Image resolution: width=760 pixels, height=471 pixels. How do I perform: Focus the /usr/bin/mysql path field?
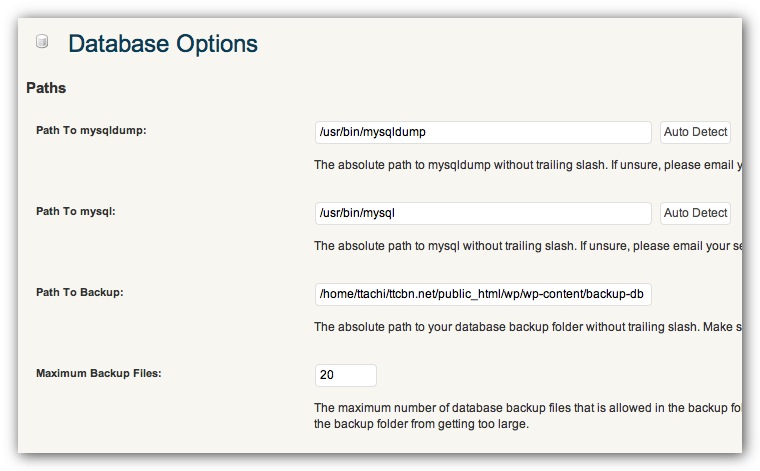(x=483, y=213)
